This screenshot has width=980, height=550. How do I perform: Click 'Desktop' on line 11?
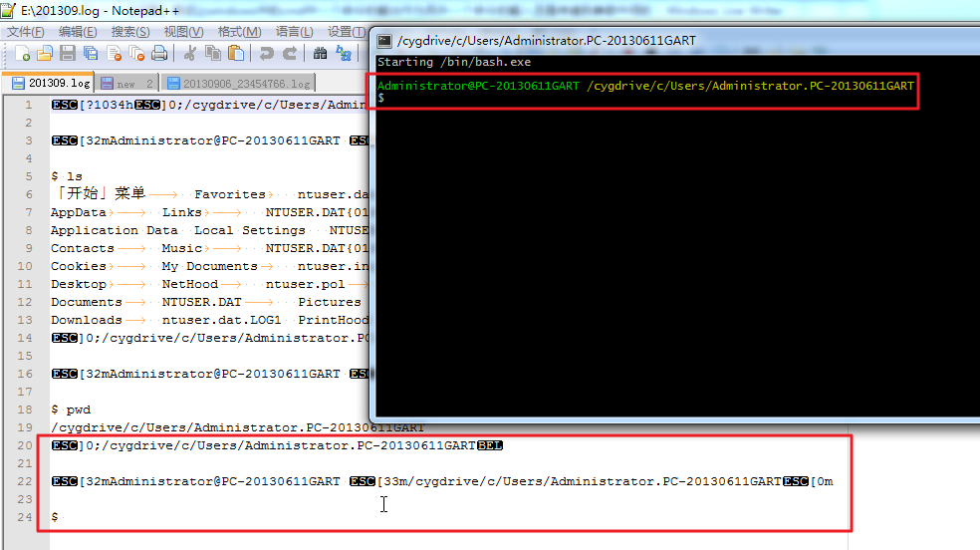(79, 284)
